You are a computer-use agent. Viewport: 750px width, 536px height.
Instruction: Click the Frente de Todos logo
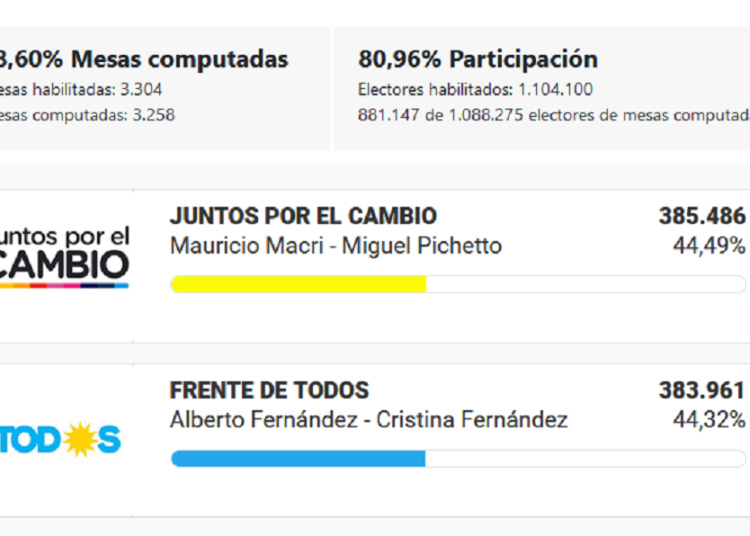(60, 440)
